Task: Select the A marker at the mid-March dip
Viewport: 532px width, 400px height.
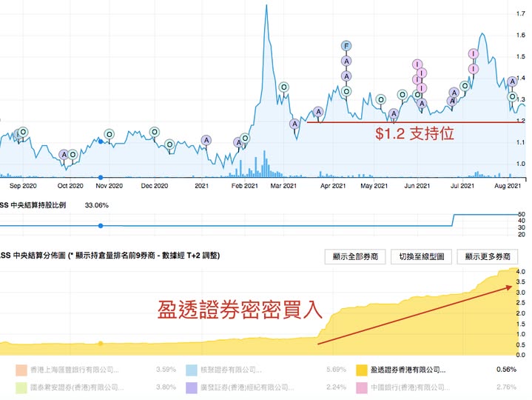Action: (294, 124)
